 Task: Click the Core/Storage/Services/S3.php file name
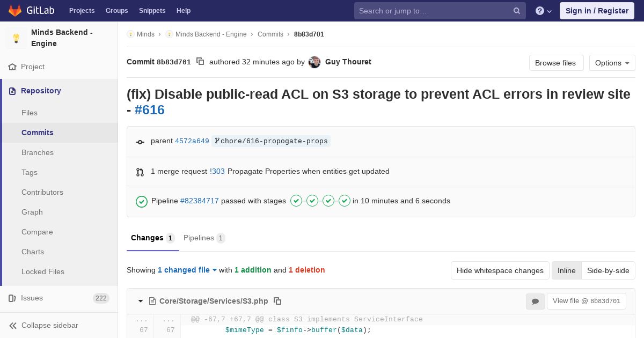coord(214,301)
